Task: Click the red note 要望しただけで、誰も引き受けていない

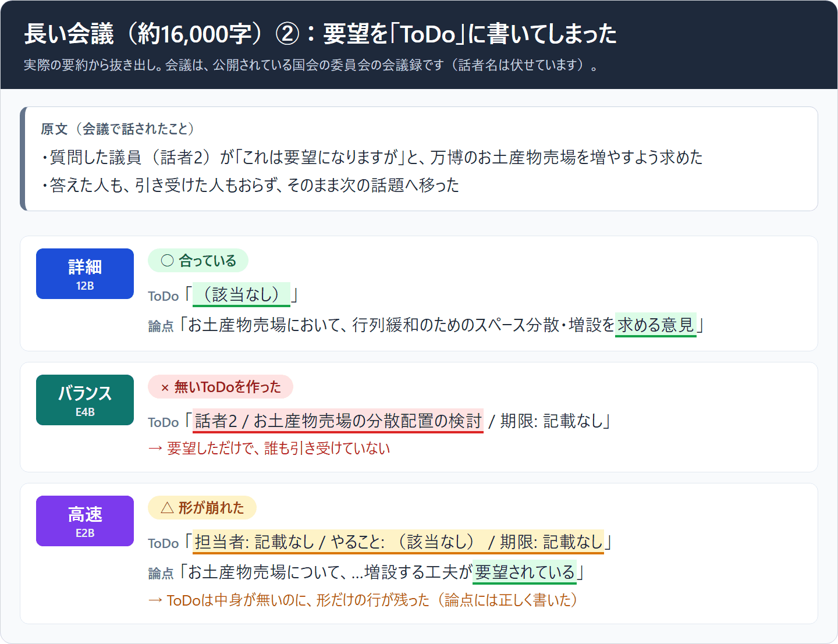Action: coord(269,448)
